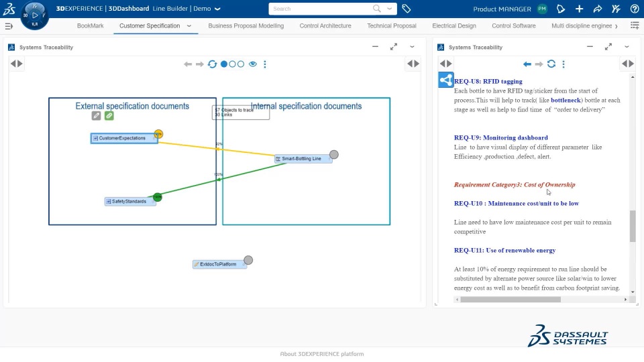Switch to the Technical Proposal tab
The height and width of the screenshot is (362, 644).
tap(391, 26)
